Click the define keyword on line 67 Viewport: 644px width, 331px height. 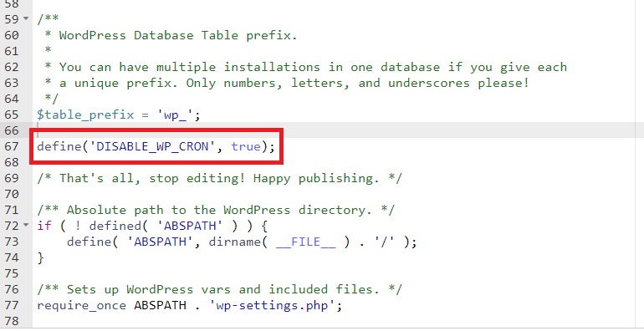coord(59,146)
